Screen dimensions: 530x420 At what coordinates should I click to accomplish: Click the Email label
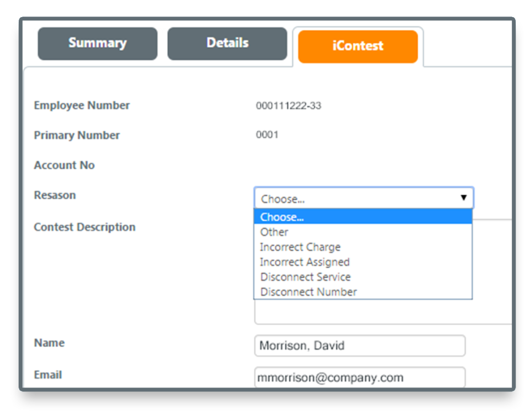coord(48,375)
